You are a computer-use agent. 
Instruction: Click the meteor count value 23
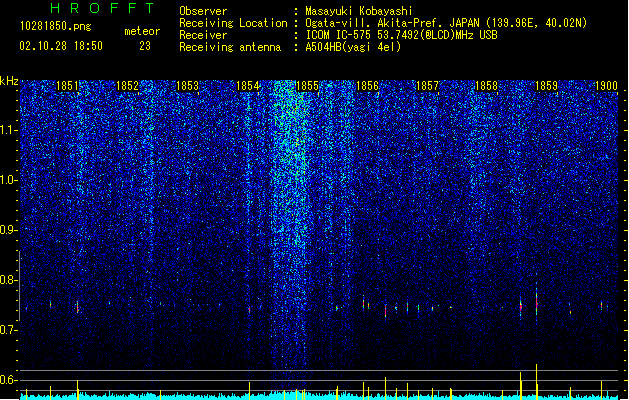click(x=145, y=46)
